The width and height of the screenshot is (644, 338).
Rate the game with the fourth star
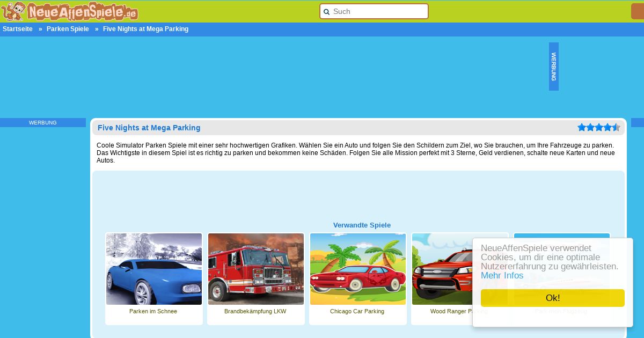[608, 127]
